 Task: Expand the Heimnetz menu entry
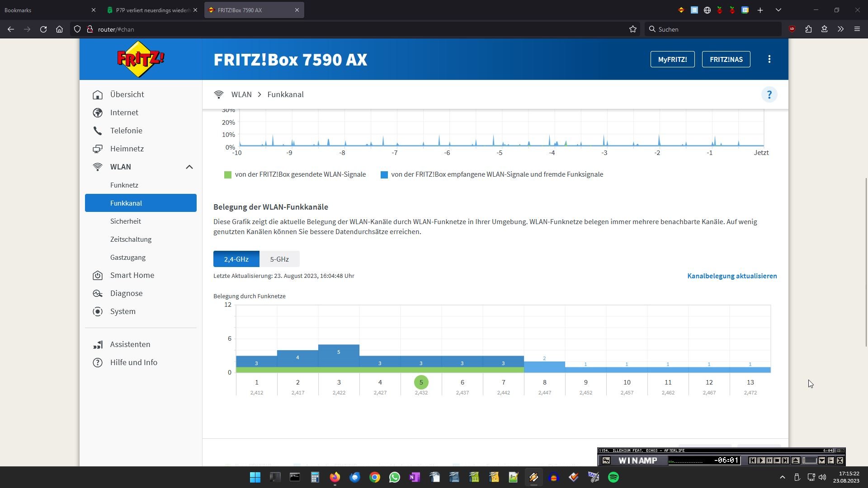[x=127, y=149]
